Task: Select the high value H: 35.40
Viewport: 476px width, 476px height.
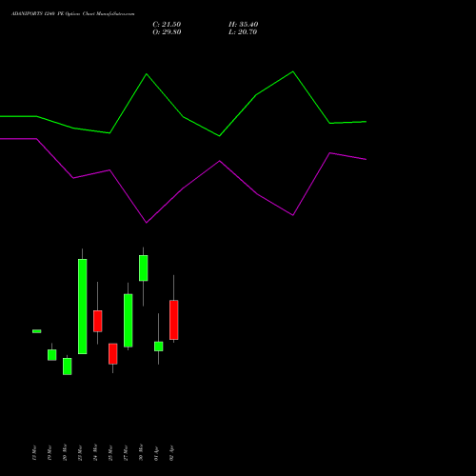Action: 243,25
